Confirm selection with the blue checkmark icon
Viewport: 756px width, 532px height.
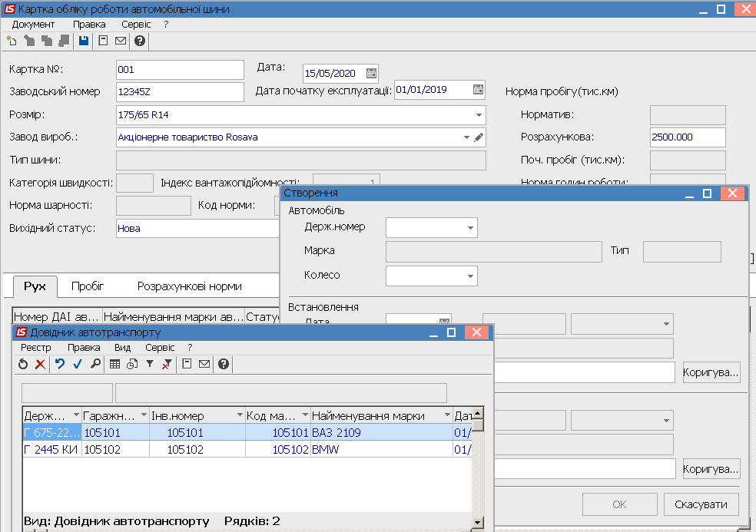78,365
